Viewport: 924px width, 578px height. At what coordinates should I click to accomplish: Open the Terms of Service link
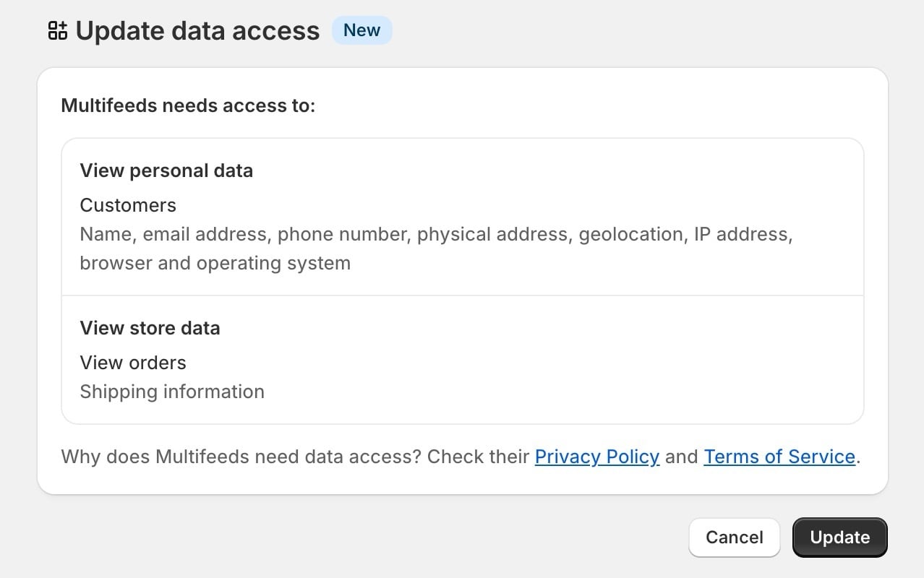[x=779, y=457]
